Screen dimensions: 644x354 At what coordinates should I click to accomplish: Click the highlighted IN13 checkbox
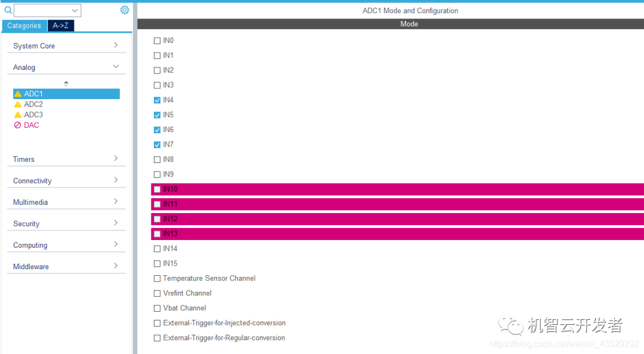(157, 234)
